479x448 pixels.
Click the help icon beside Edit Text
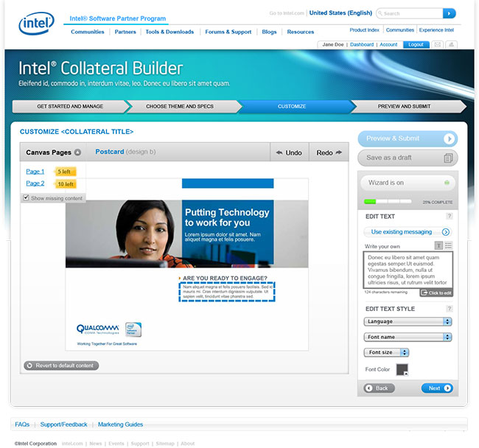pos(449,216)
